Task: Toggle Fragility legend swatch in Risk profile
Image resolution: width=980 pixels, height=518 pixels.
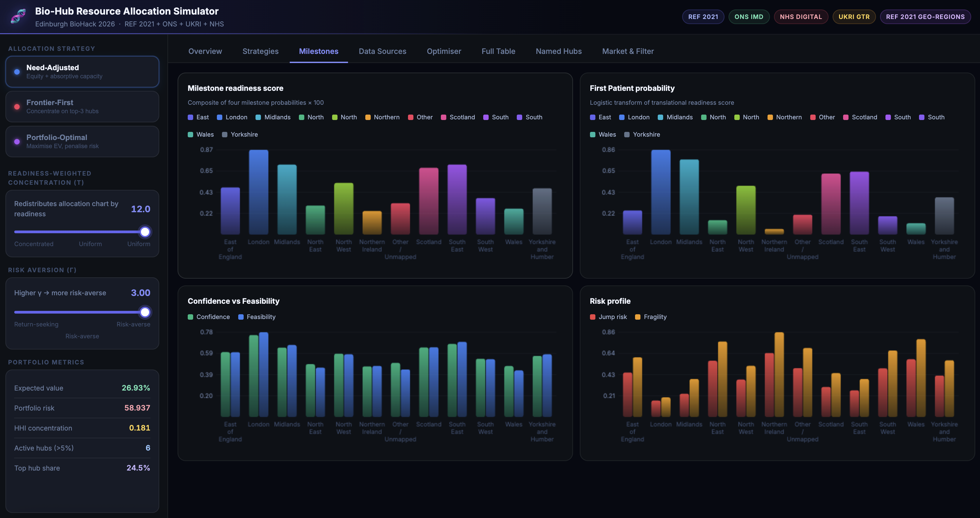Action: [638, 317]
